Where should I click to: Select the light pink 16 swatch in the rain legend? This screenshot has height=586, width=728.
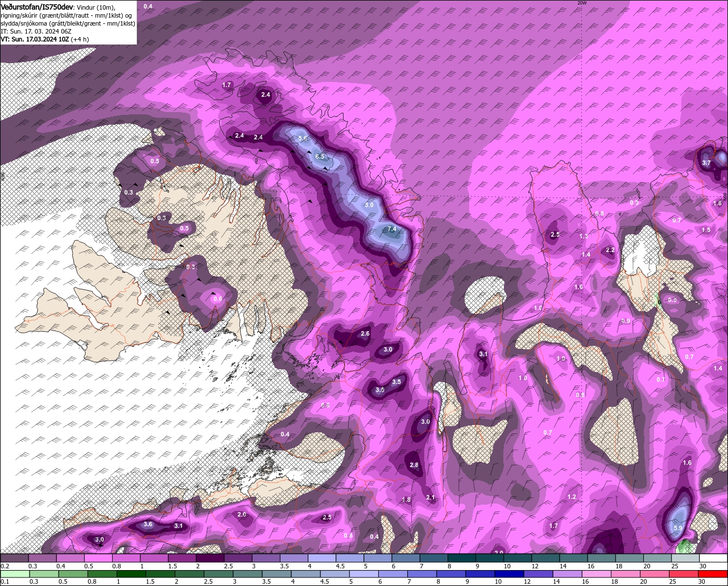tap(597, 573)
